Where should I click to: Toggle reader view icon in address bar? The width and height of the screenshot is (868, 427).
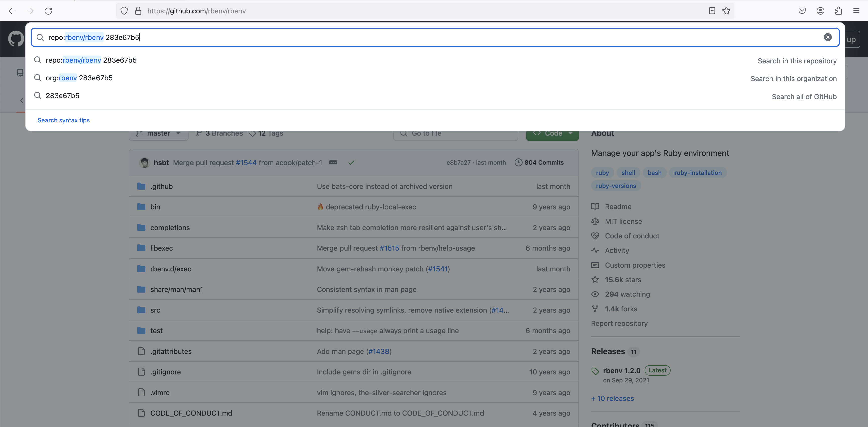click(712, 11)
